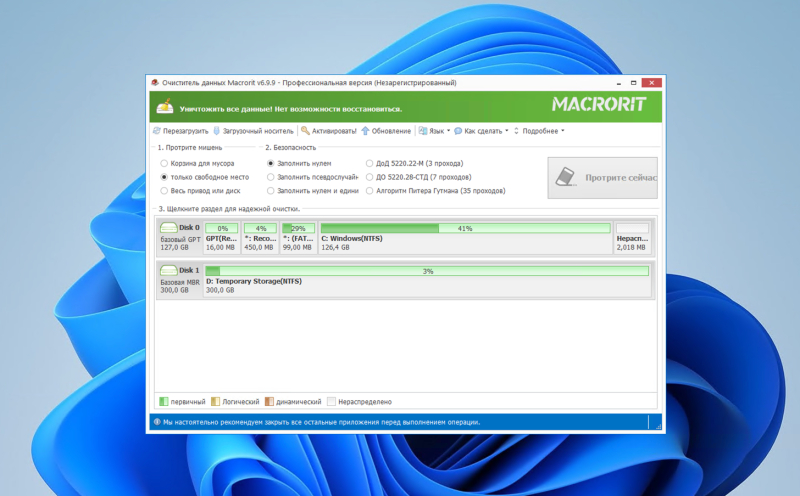Image resolution: width=800 pixels, height=496 pixels.
Task: Minimize the Macrorit window
Action: click(x=618, y=83)
